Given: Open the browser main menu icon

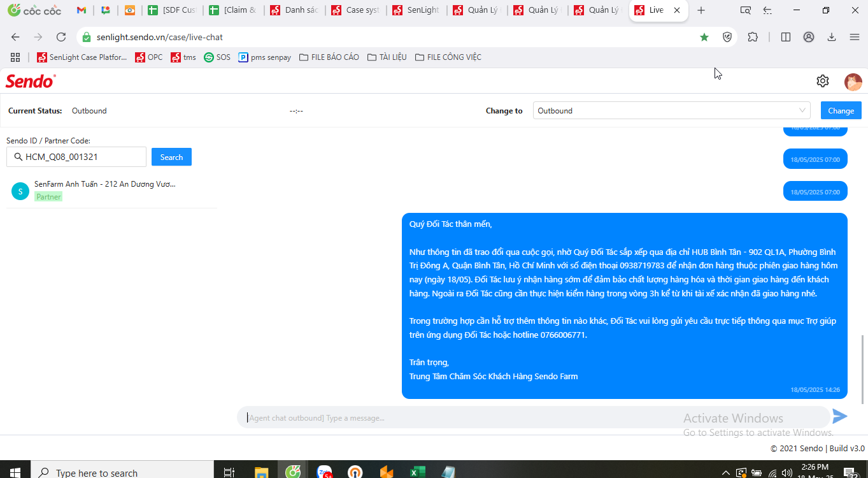Looking at the screenshot, I should click(x=854, y=37).
